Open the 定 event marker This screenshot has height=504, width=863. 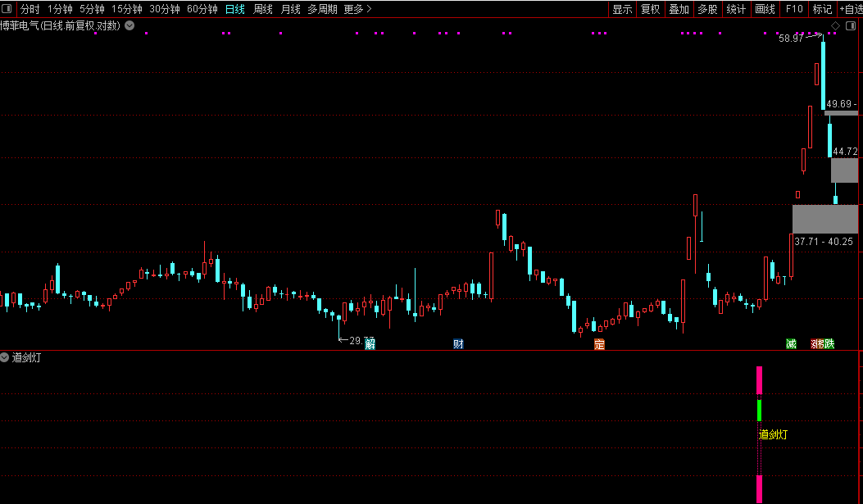point(599,344)
